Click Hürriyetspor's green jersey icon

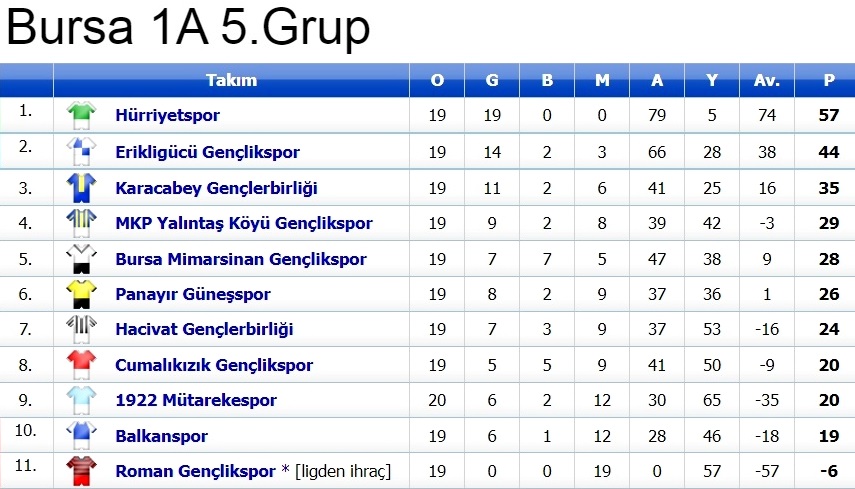(x=80, y=115)
